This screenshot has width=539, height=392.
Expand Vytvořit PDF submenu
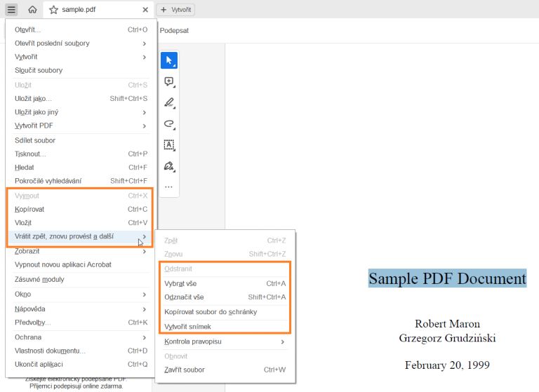pos(81,126)
